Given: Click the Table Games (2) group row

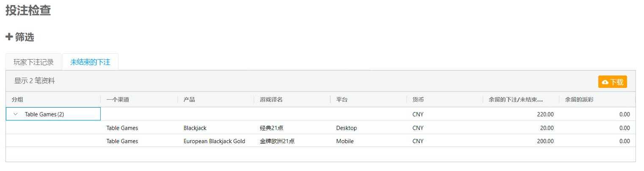Looking at the screenshot, I should point(44,114).
